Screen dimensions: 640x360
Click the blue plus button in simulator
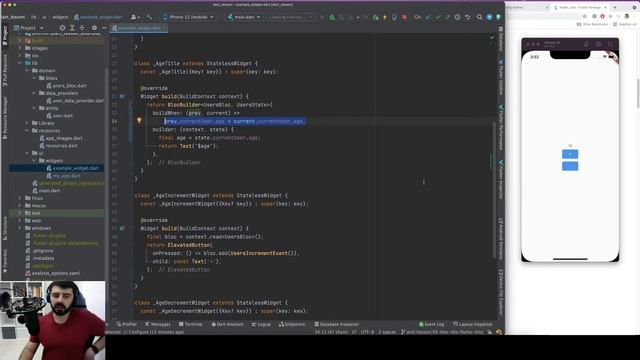tap(570, 154)
